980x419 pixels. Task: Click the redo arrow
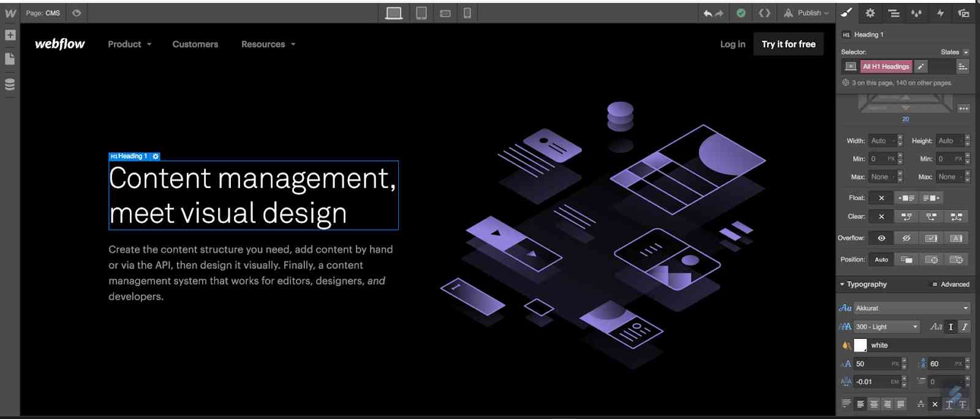[x=719, y=13]
